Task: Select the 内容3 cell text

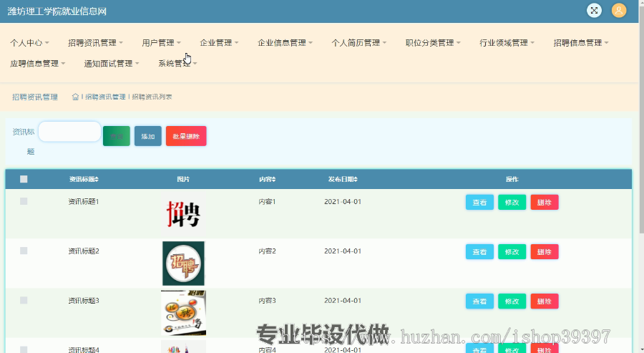Action: coord(267,301)
